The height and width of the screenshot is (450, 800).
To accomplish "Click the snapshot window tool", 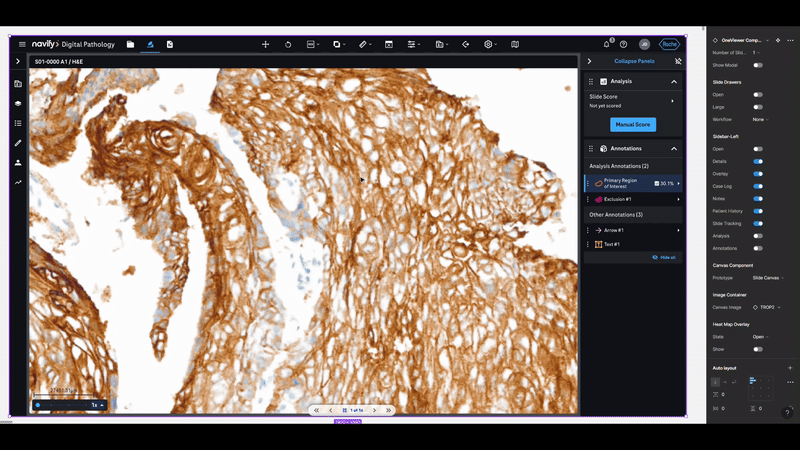I will [x=389, y=44].
